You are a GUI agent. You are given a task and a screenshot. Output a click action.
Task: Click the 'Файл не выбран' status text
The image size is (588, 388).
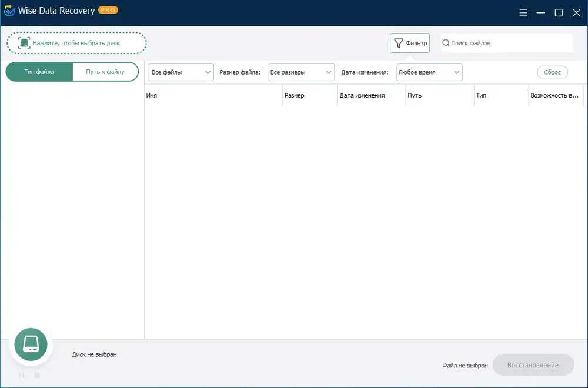coord(465,365)
